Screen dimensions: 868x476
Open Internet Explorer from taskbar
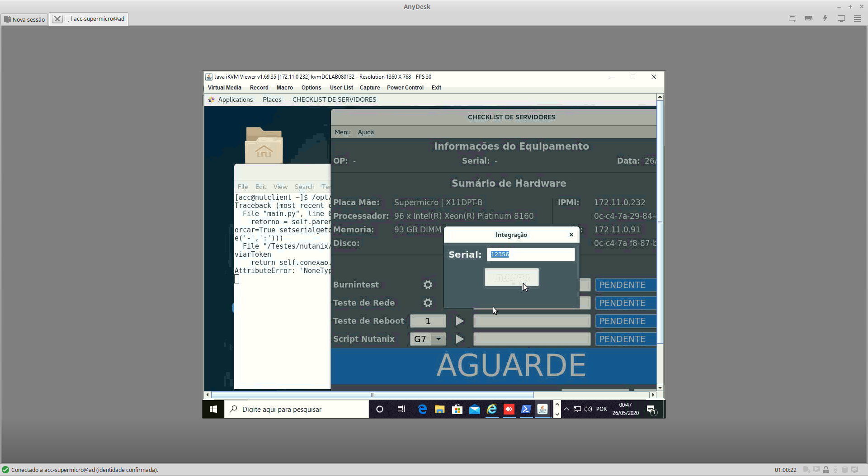click(x=492, y=409)
